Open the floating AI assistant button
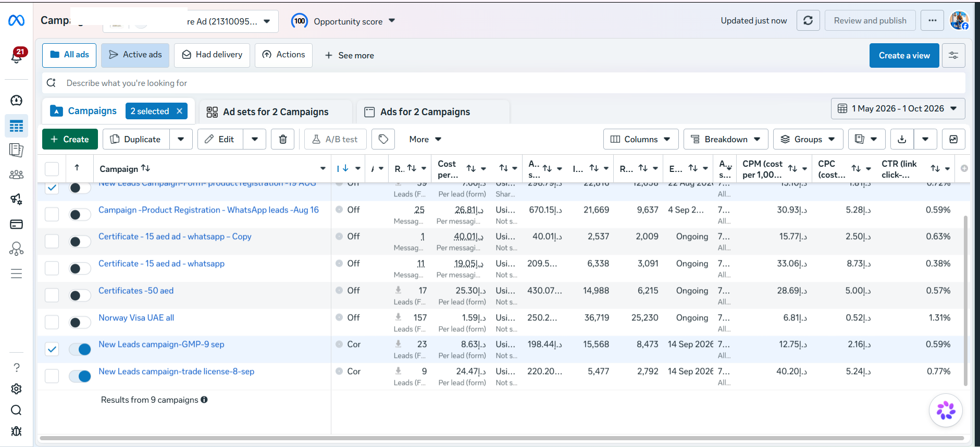The height and width of the screenshot is (447, 980). pos(946,411)
